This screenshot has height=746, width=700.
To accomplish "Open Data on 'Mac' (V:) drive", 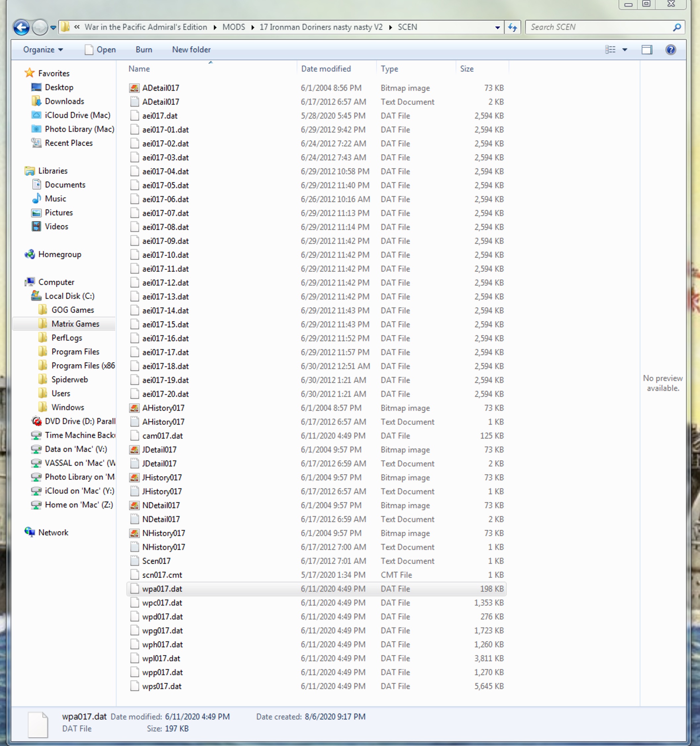I will coord(76,449).
